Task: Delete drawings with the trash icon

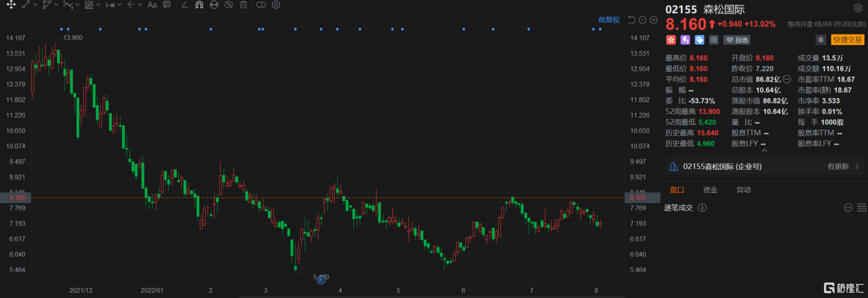Action: click(243, 5)
